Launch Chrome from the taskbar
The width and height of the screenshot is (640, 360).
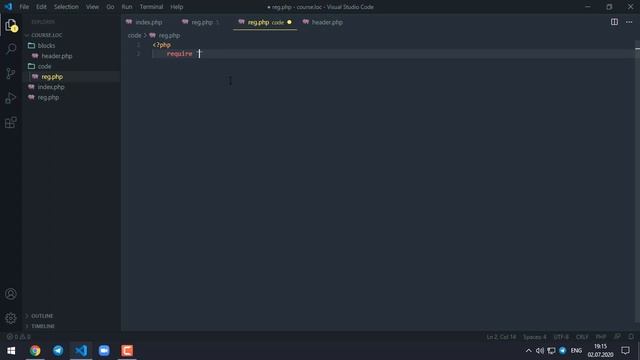(35, 351)
